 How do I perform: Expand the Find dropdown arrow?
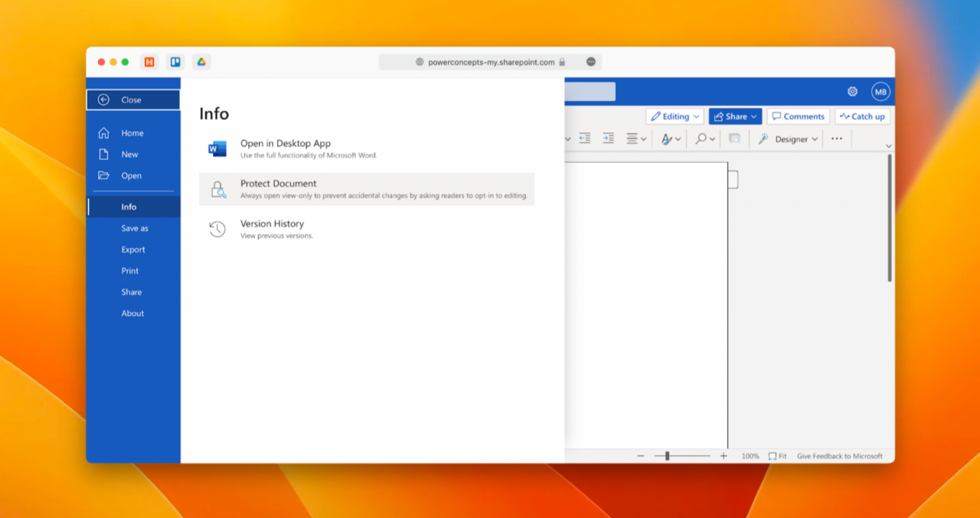tap(713, 139)
